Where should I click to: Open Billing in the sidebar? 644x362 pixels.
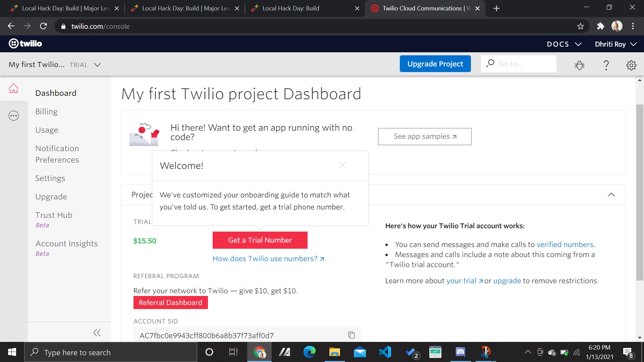[x=46, y=112]
